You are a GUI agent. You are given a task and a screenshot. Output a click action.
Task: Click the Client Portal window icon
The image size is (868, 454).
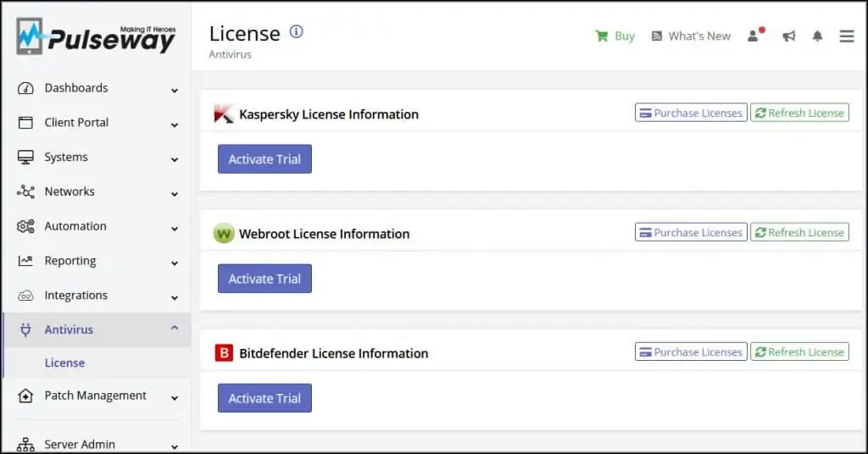pyautogui.click(x=25, y=122)
